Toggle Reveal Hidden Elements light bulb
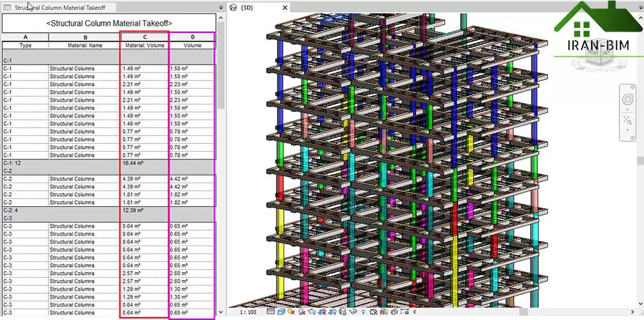 pyautogui.click(x=364, y=313)
